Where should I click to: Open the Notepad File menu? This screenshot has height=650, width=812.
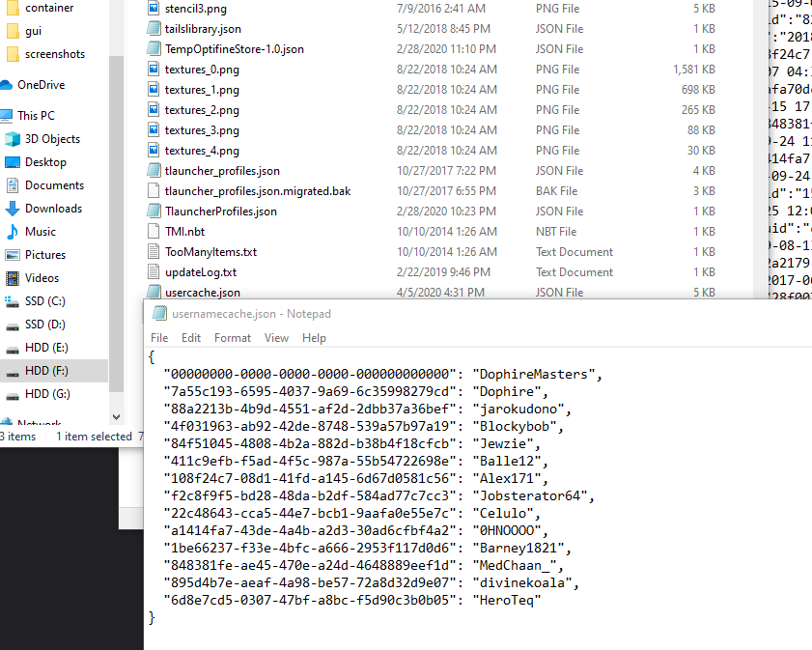click(159, 338)
